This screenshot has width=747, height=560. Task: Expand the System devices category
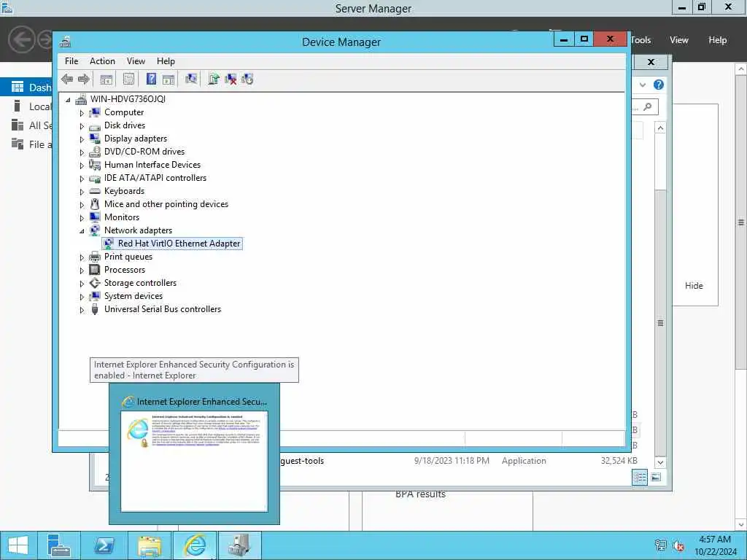point(82,297)
